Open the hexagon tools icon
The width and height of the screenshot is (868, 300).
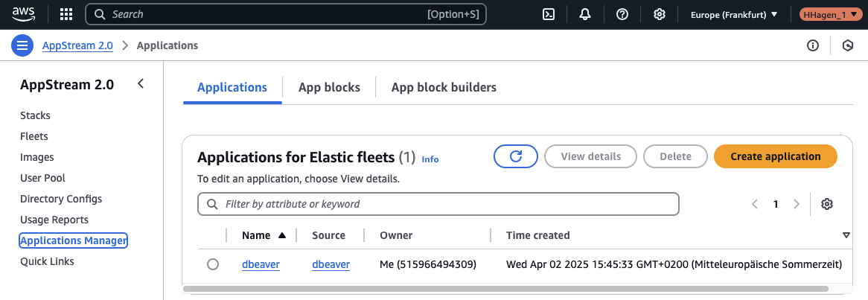[x=847, y=45]
